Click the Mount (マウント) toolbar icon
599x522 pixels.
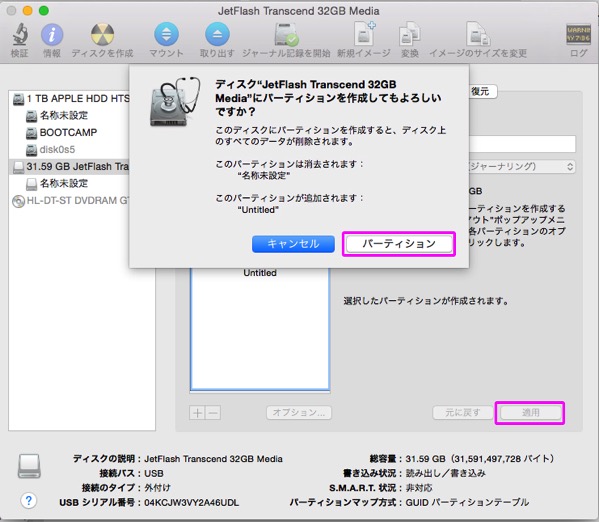(166, 34)
